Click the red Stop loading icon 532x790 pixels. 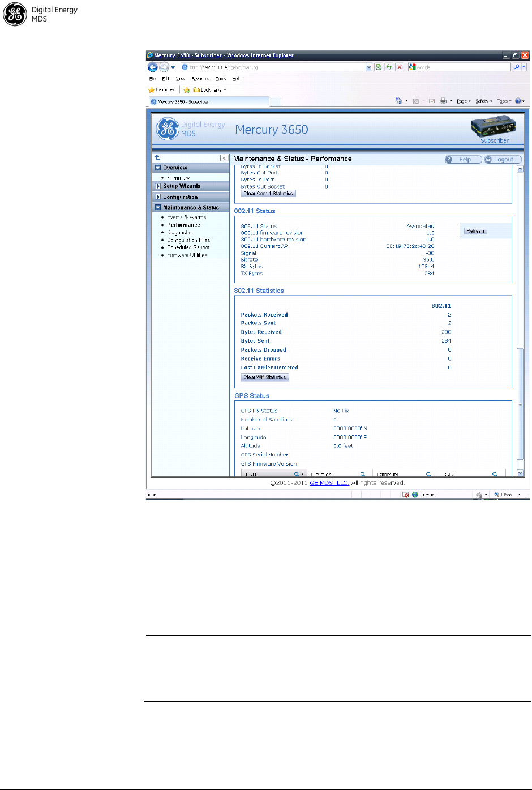coord(400,67)
